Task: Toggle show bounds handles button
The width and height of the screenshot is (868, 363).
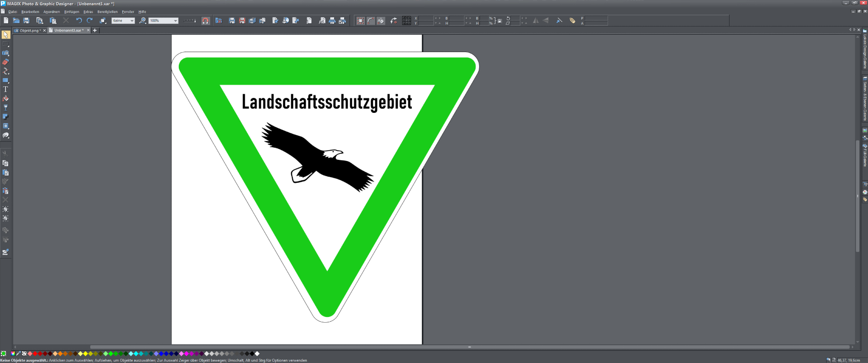Action: coord(361,20)
